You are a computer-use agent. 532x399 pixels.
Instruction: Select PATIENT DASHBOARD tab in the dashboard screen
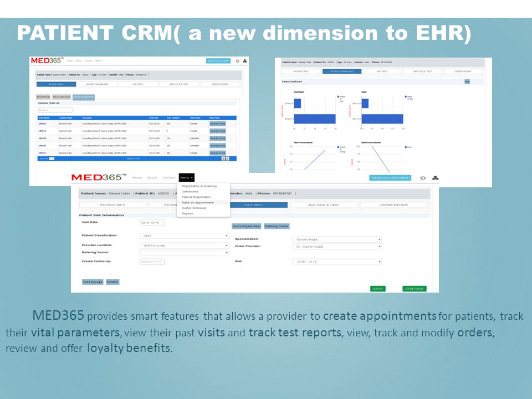coord(342,71)
